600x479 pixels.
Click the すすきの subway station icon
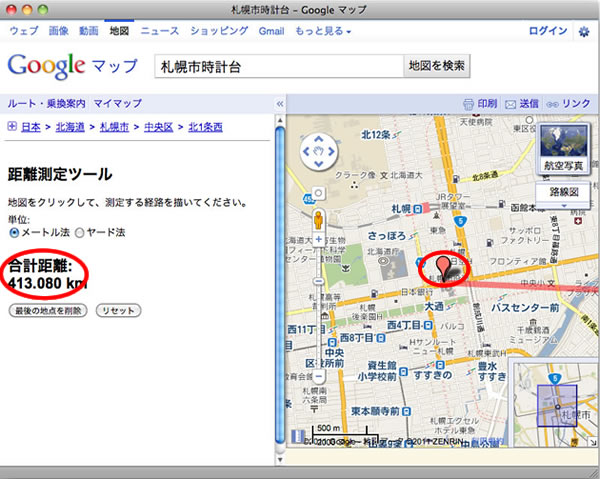440,364
